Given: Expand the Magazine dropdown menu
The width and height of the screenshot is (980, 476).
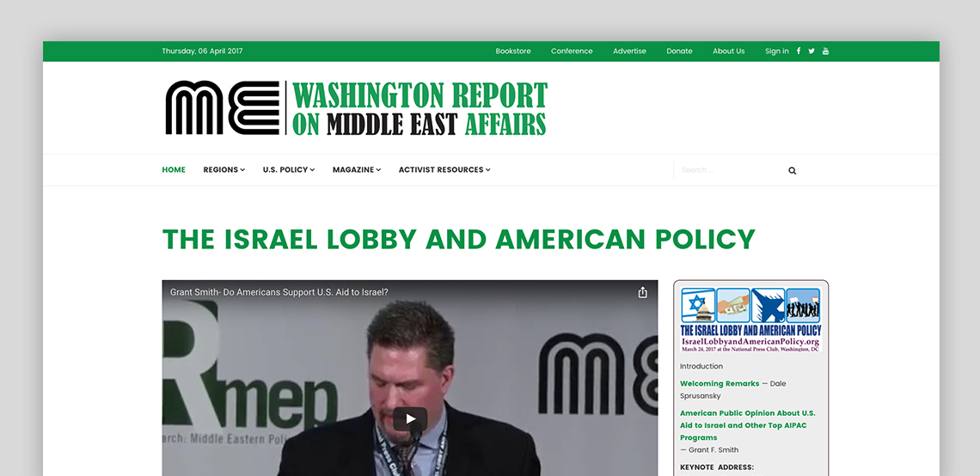Looking at the screenshot, I should click(356, 170).
